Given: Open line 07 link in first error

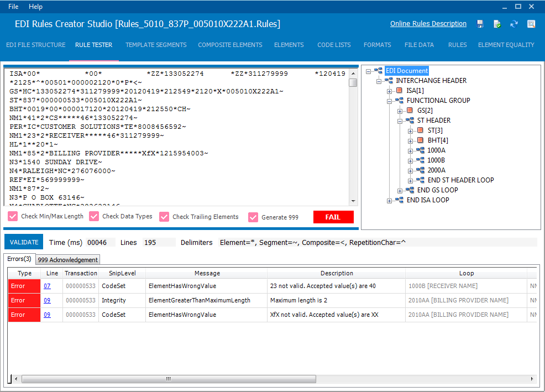Looking at the screenshot, I should pyautogui.click(x=47, y=286).
